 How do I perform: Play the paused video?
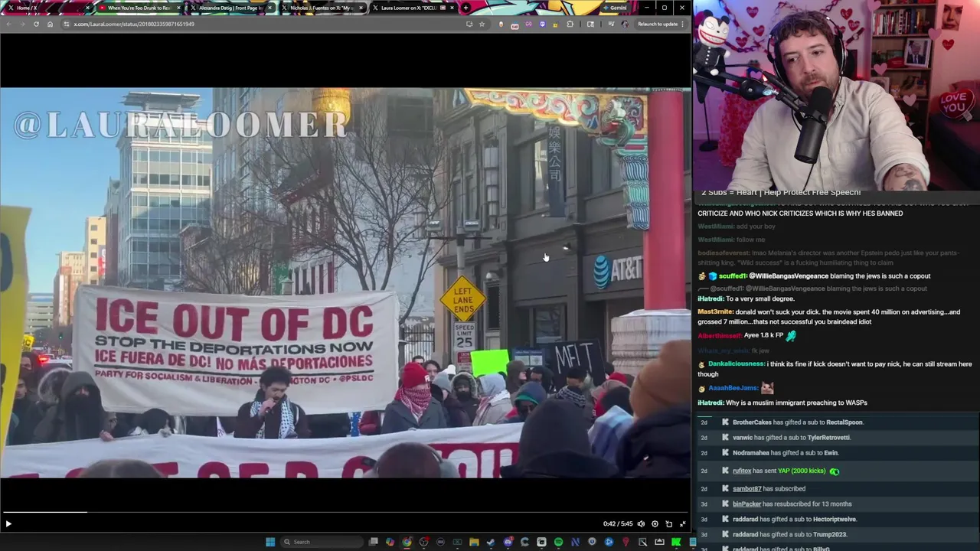(8, 523)
